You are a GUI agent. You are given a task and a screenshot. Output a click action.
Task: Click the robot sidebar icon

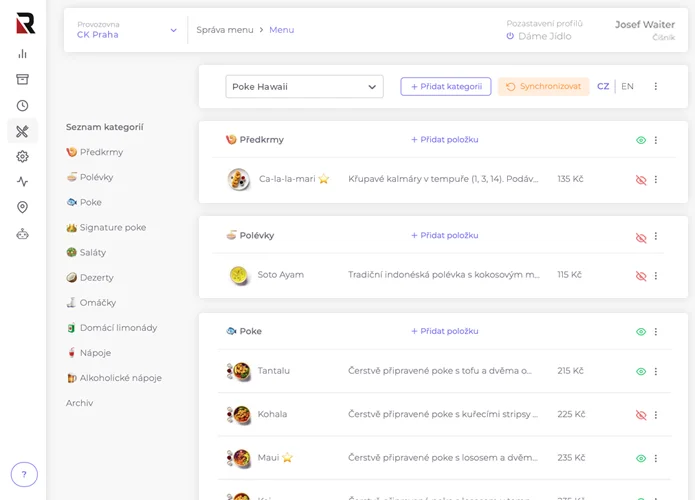click(22, 234)
